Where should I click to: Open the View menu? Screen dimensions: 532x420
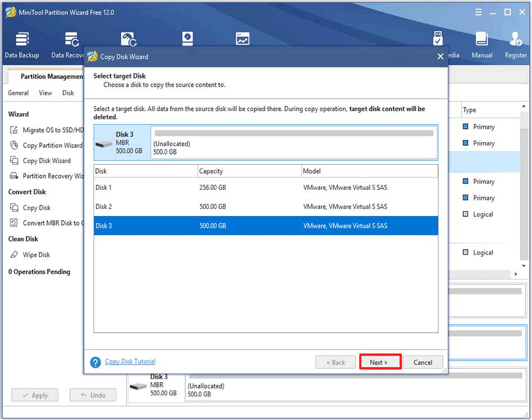click(x=45, y=93)
